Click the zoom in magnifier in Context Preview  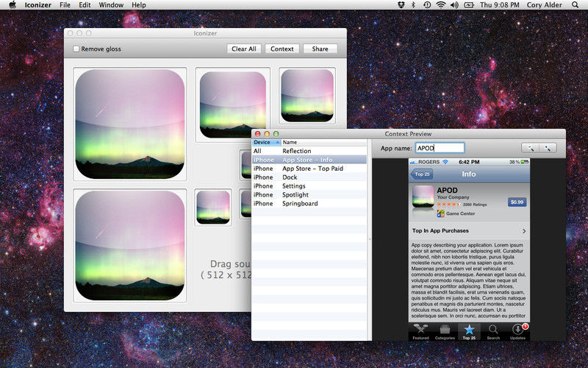[x=548, y=148]
